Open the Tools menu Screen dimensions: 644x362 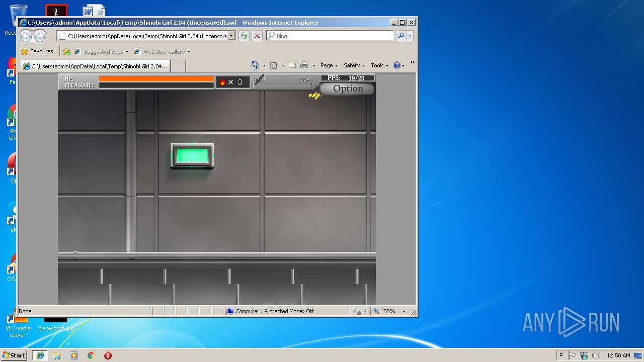[x=379, y=65]
